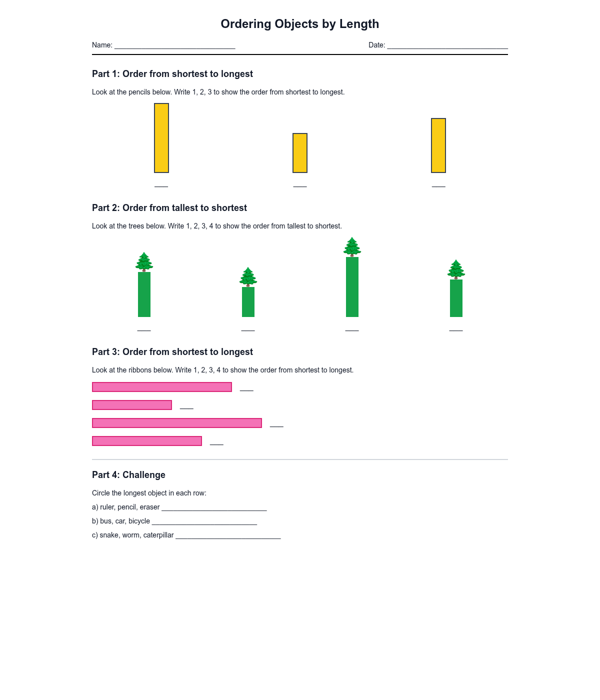The height and width of the screenshot is (700, 600).
Task: Click the medium-length yellow pencil on the right
Action: (438, 145)
